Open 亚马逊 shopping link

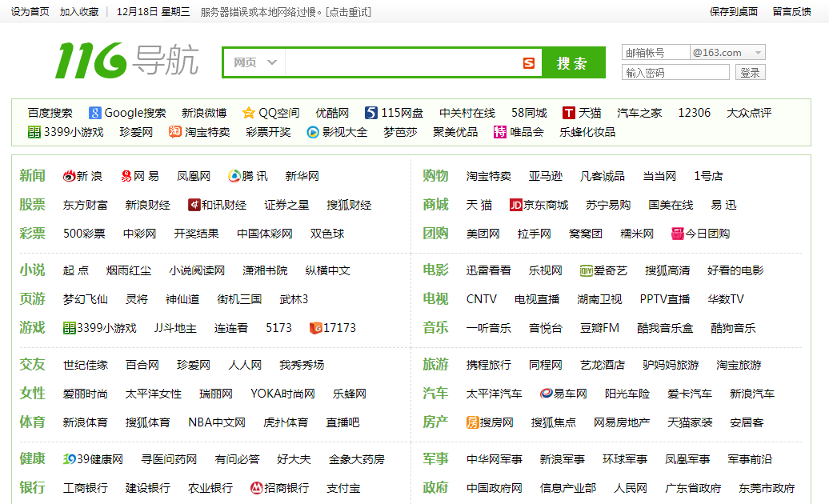point(546,176)
